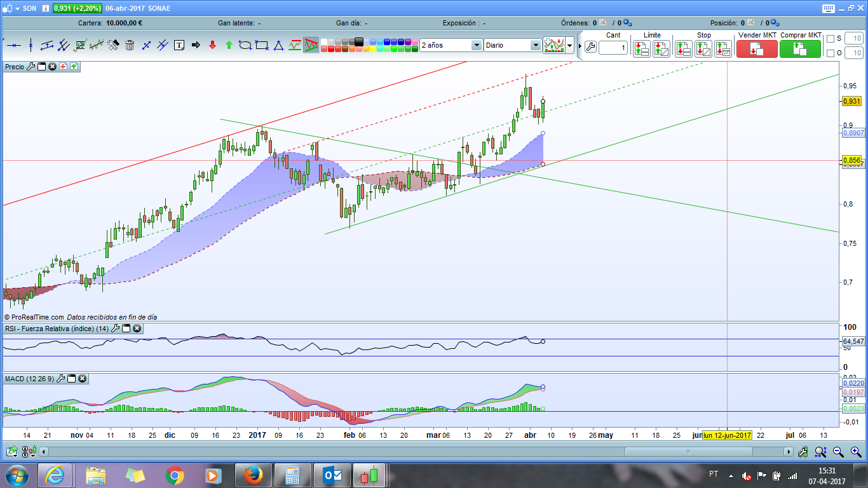
Task: Open the add indicator chart icon
Action: tap(555, 45)
